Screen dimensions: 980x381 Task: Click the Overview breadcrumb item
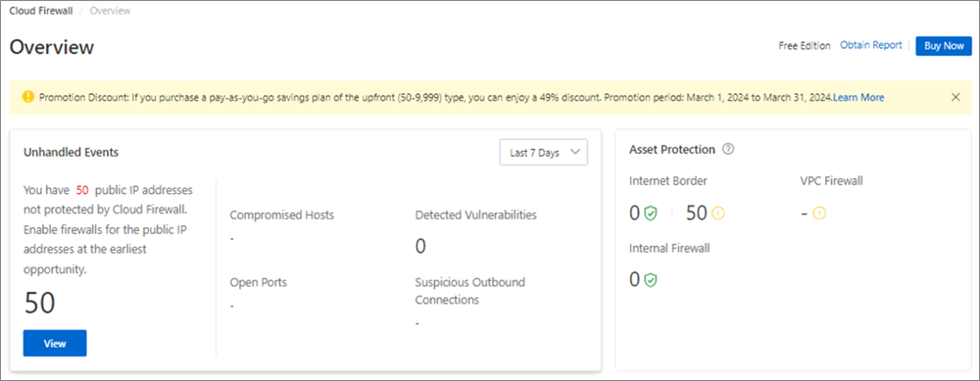tap(110, 11)
